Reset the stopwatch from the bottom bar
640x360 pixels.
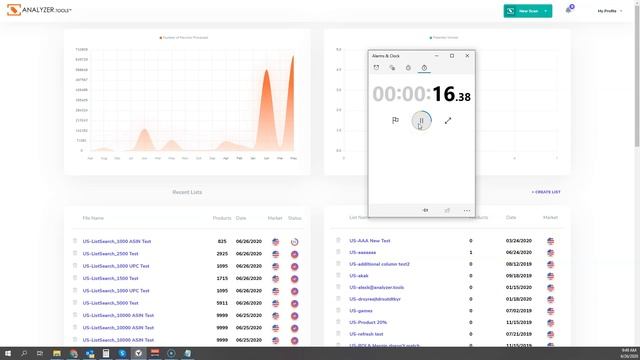pos(425,210)
